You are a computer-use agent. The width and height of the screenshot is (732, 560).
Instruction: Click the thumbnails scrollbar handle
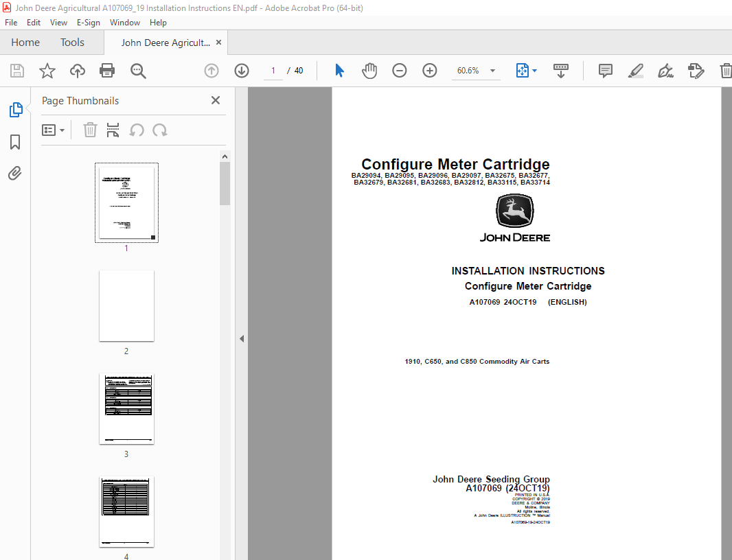tap(225, 184)
